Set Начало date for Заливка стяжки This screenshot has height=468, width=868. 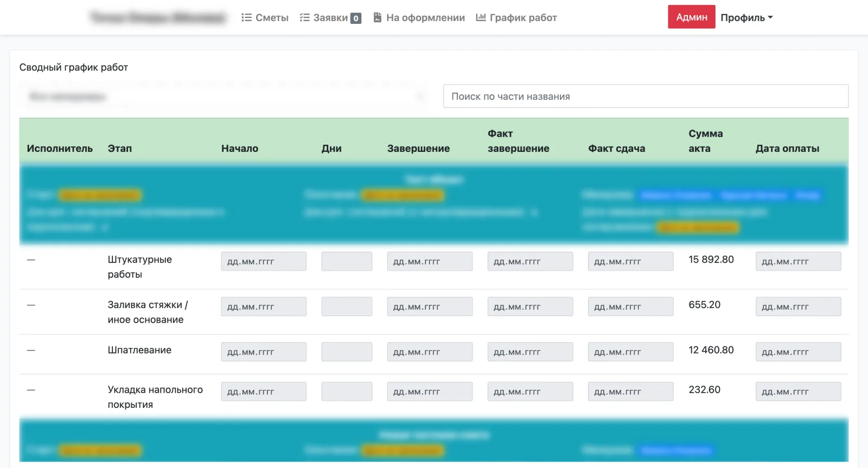pyautogui.click(x=264, y=306)
